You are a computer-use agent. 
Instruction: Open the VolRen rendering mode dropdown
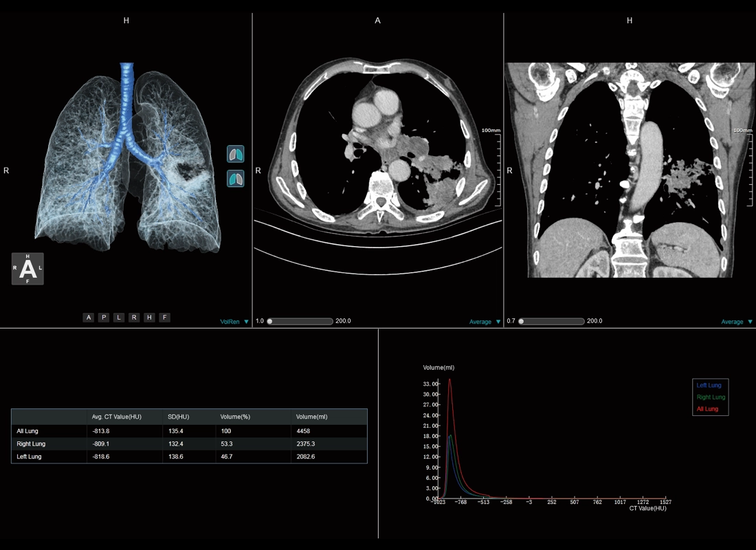(234, 322)
